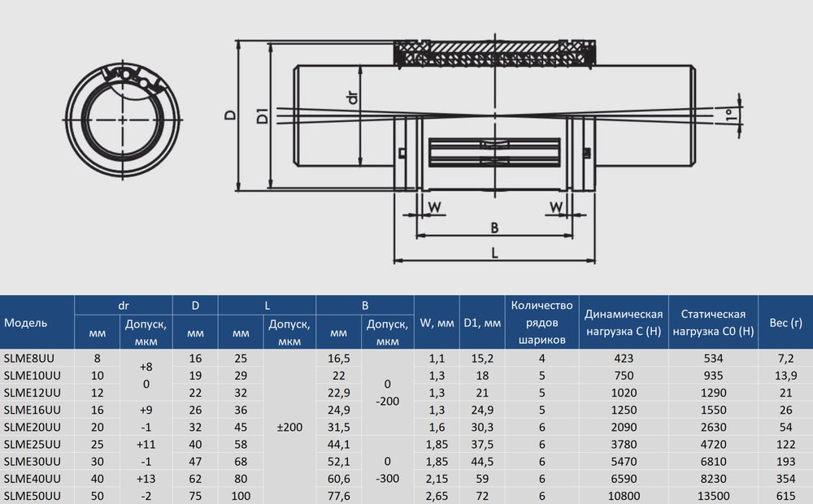Click the SLME8UU model row label

[28, 358]
